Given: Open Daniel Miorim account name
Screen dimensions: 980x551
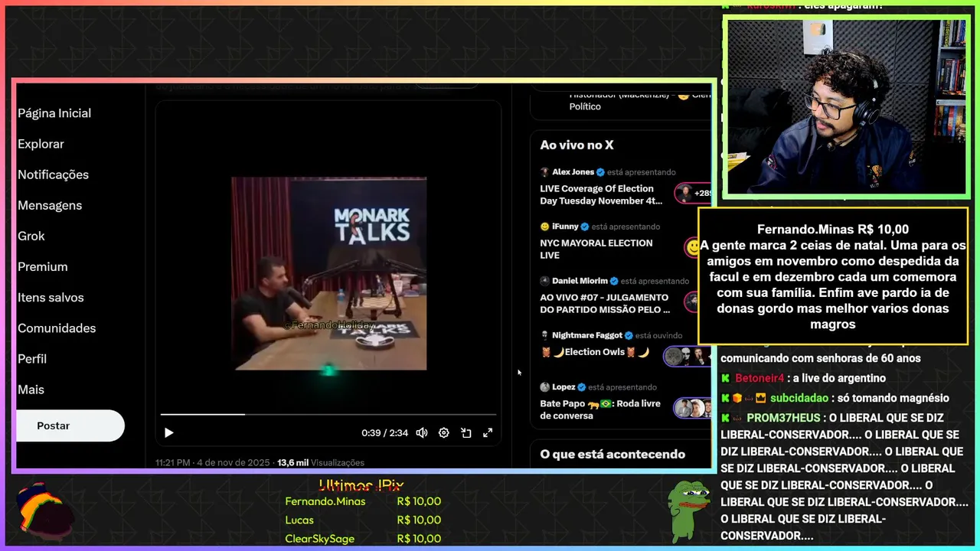Looking at the screenshot, I should 580,281.
